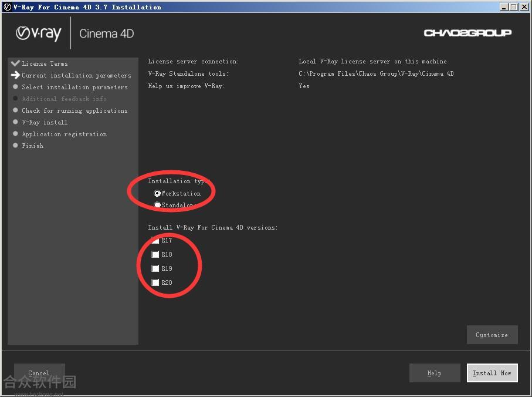Click the V-Ray title bar icon
Screen dimensions: 532x397
tap(7, 7)
